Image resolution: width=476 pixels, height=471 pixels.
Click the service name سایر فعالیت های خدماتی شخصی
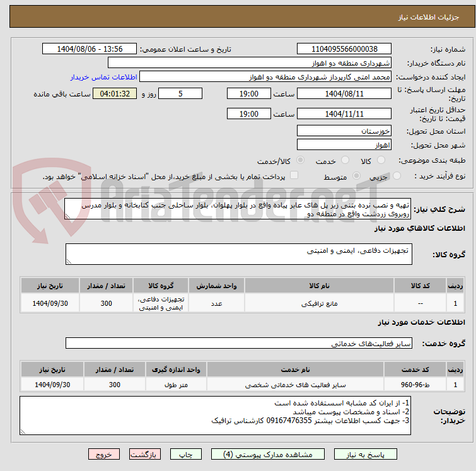click(296, 385)
